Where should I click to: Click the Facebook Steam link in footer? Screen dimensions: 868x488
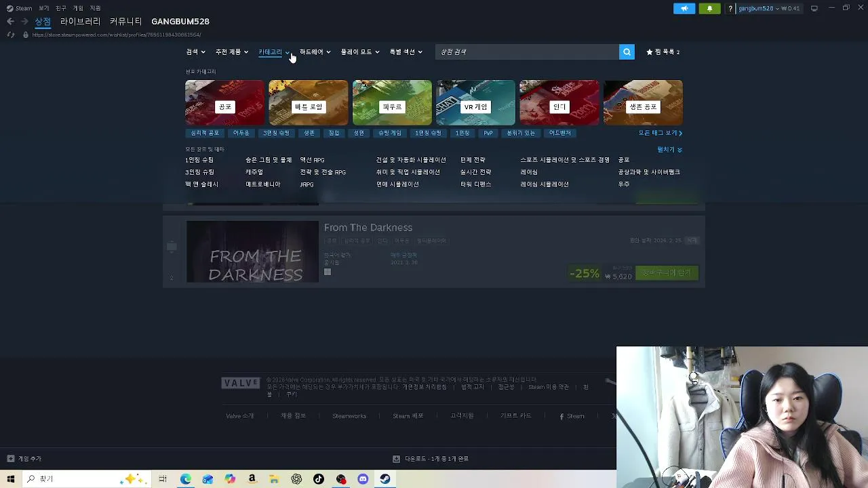[572, 416]
